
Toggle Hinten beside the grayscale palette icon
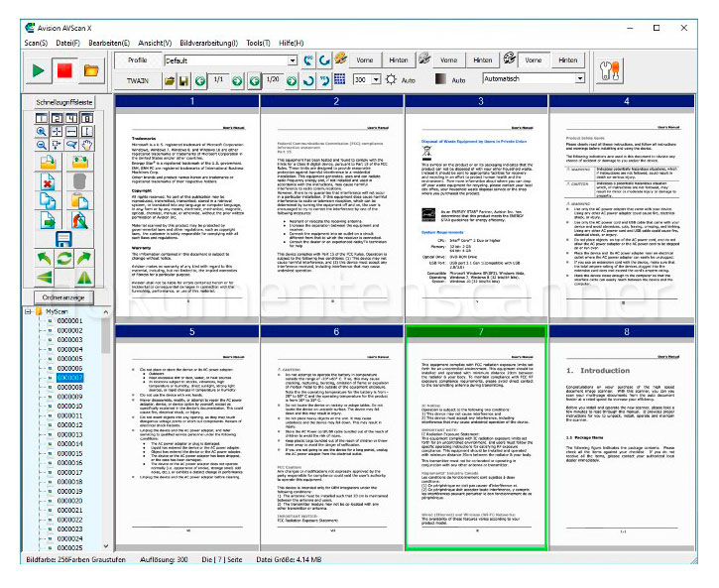(482, 60)
